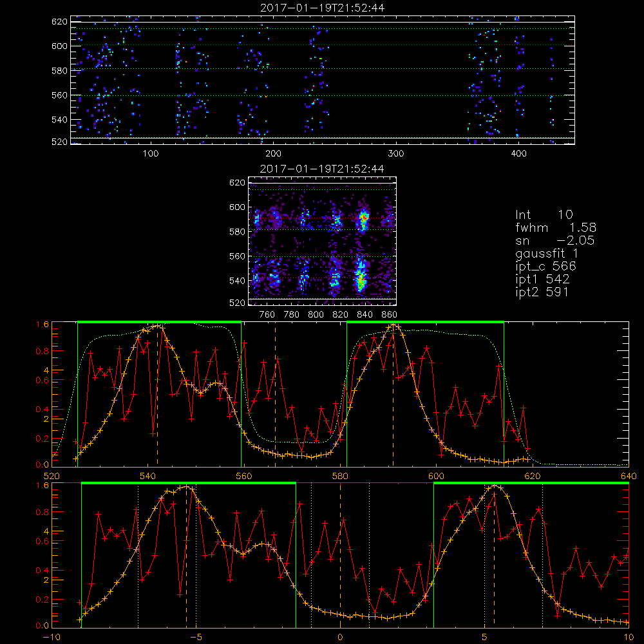The height and width of the screenshot is (644, 644).
Task: Click the '820' tick label under small image
Action: [341, 315]
